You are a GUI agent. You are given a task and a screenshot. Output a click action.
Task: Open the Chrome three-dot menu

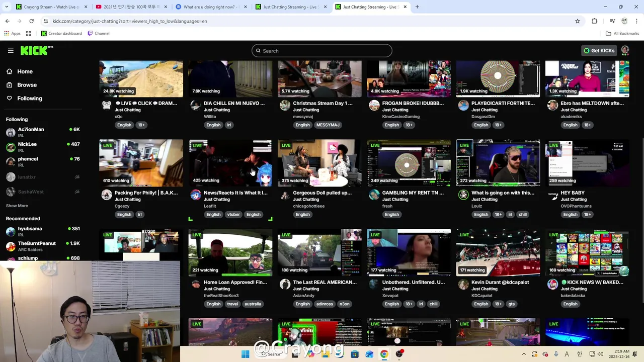click(x=636, y=21)
